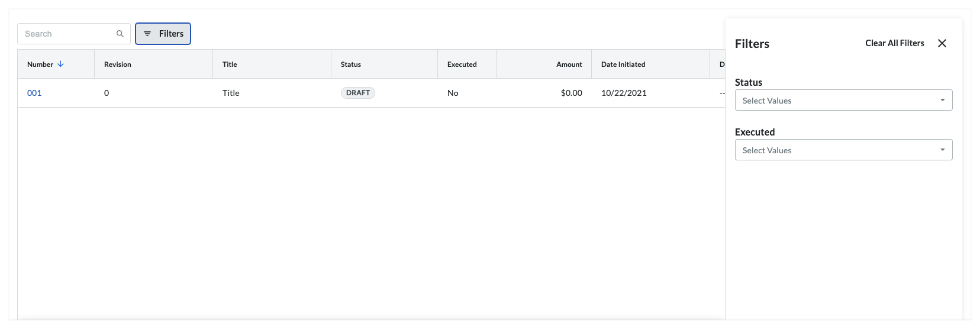This screenshot has width=980, height=329.
Task: Click the sort arrow next to Number
Action: [x=60, y=64]
